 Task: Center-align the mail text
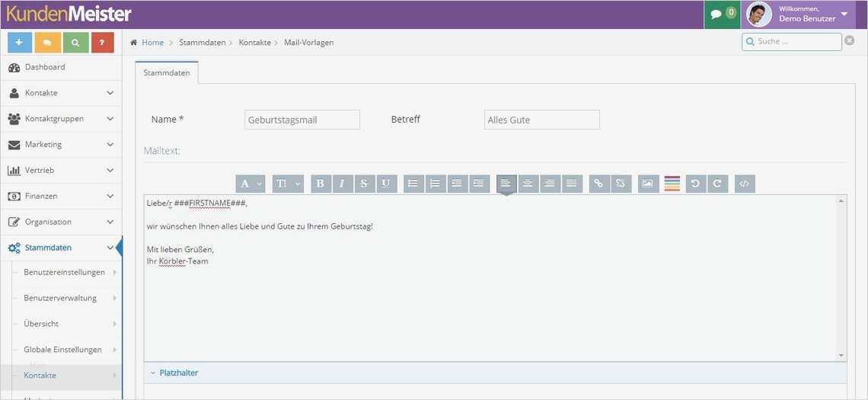(528, 184)
